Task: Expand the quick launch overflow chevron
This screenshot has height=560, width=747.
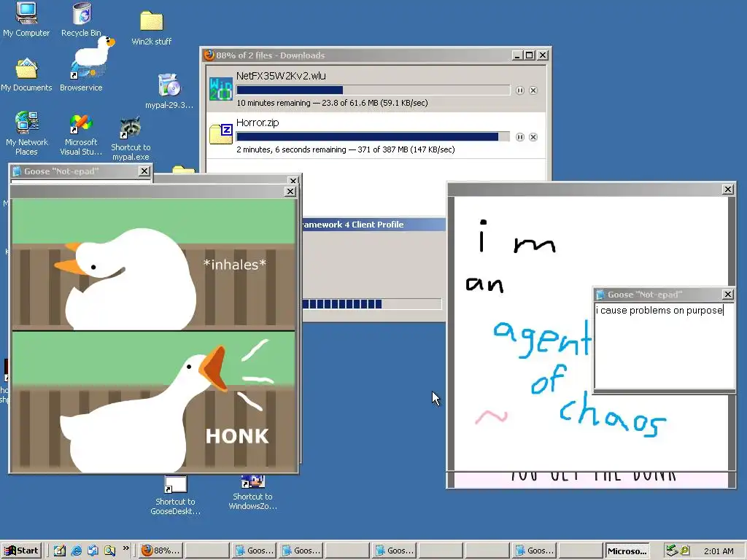Action: pos(125,548)
